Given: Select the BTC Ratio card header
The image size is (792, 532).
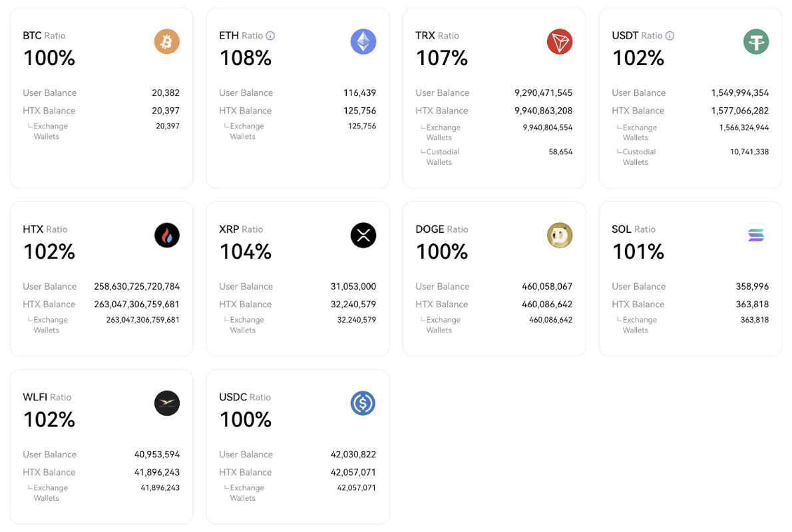Looking at the screenshot, I should 44,35.
